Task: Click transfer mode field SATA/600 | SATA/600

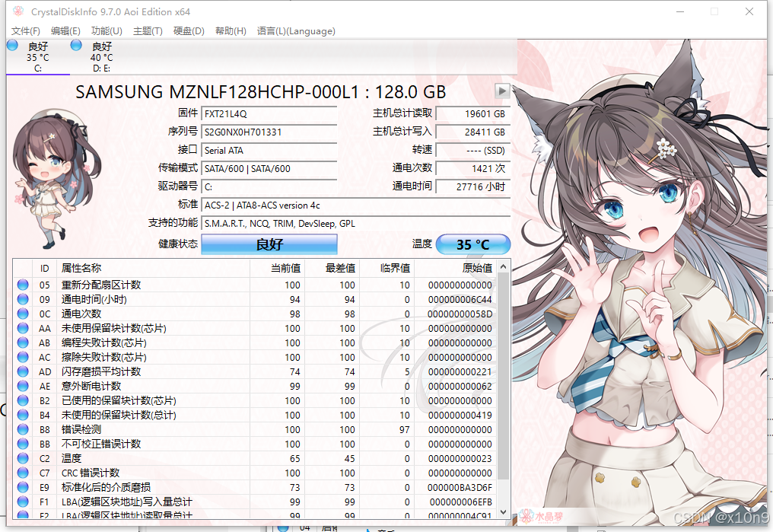Action: point(269,169)
